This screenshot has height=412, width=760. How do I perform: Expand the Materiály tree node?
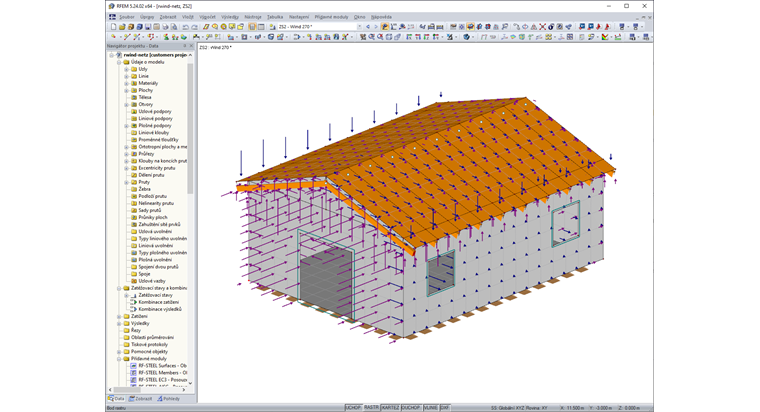coord(127,83)
